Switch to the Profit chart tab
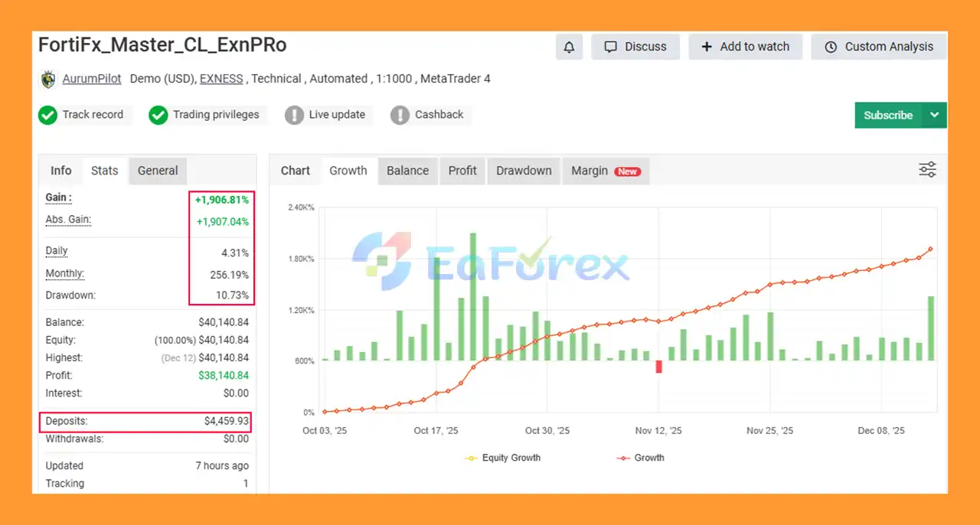Image resolution: width=980 pixels, height=525 pixels. pyautogui.click(x=462, y=171)
